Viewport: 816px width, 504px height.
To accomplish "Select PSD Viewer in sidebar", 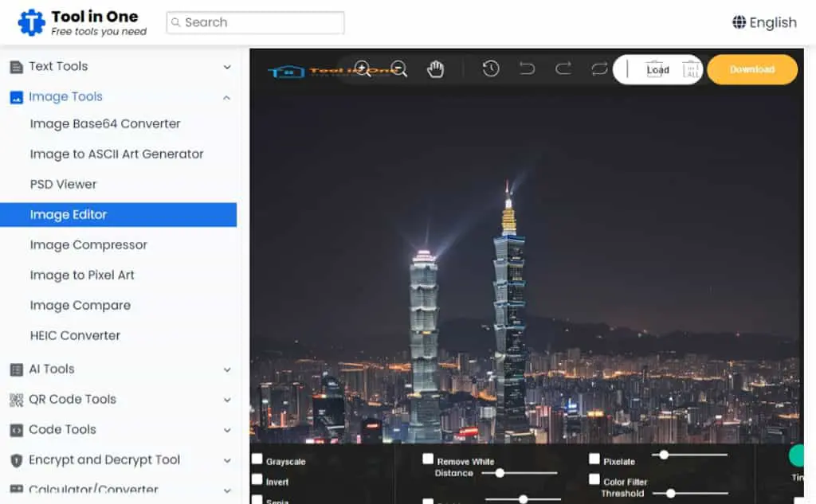I will point(64,185).
